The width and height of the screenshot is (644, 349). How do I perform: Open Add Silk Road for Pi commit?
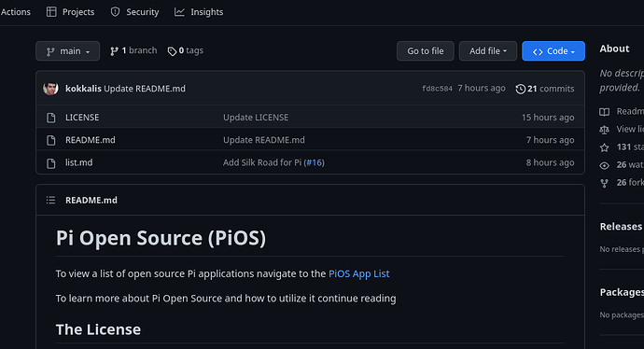point(262,162)
